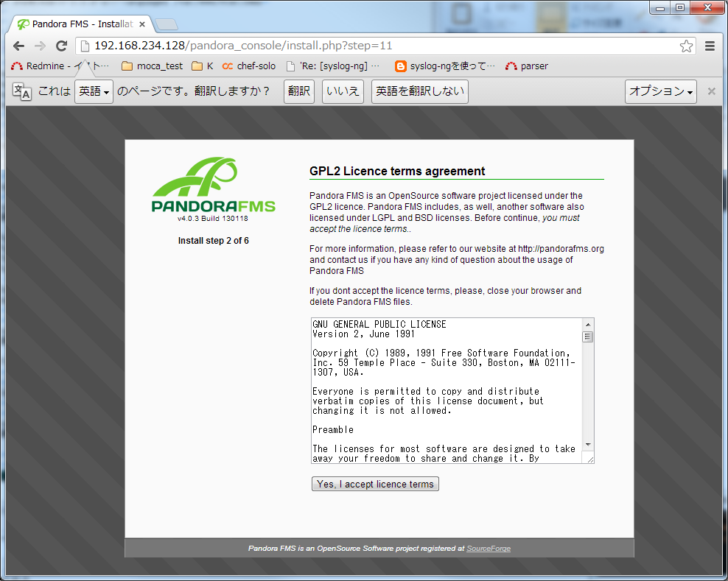This screenshot has height=581, width=728.
Task: Reload the page with the refresh icon
Action: pyautogui.click(x=62, y=46)
